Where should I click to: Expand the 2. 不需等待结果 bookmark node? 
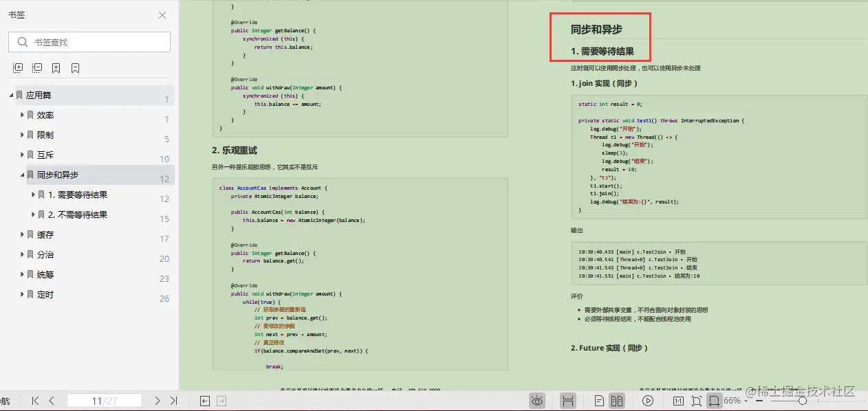click(x=33, y=214)
